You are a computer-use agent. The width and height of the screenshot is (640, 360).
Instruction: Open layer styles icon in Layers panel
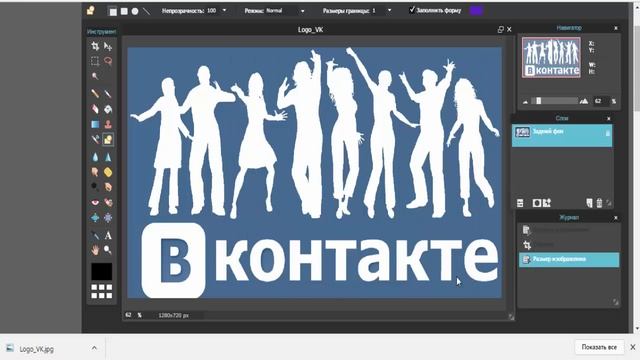(x=547, y=203)
